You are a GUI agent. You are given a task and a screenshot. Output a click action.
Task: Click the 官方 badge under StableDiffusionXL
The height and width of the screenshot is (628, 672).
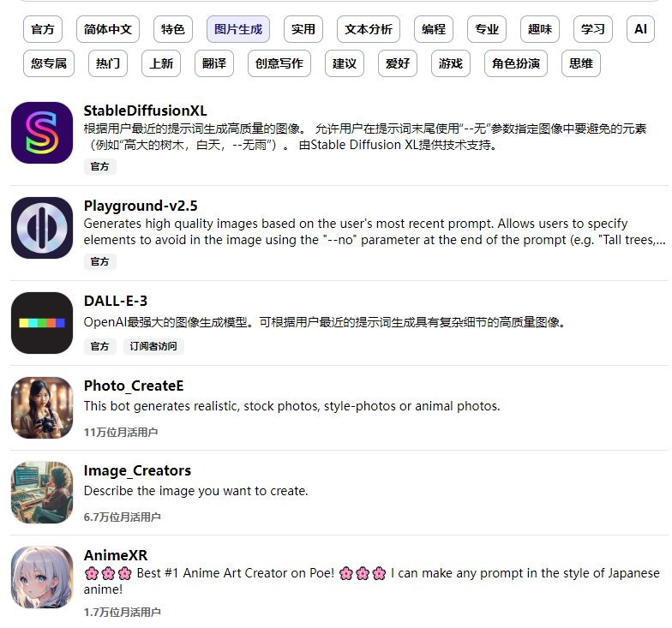99,166
